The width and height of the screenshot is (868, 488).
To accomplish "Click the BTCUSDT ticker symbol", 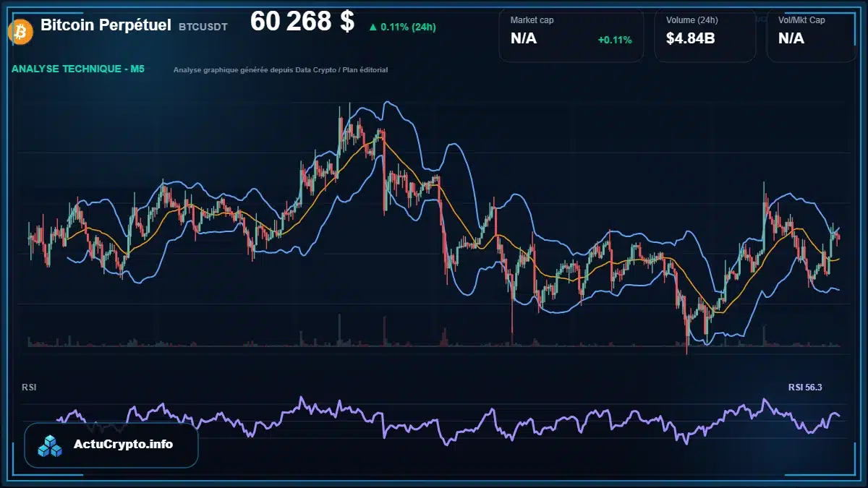I will 203,27.
